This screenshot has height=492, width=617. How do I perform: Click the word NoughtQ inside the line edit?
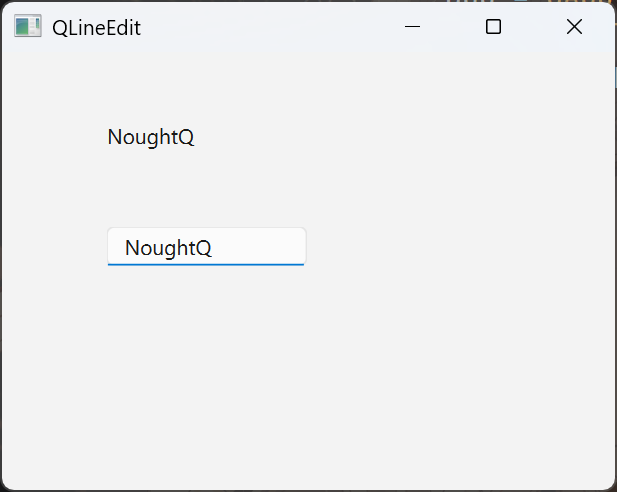point(168,248)
